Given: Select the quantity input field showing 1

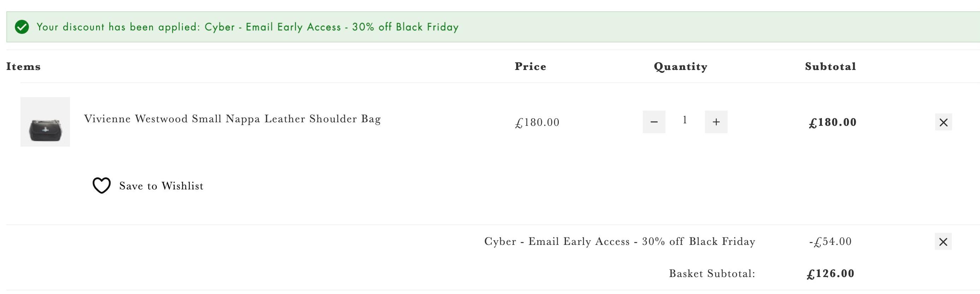Looking at the screenshot, I should click(x=685, y=120).
